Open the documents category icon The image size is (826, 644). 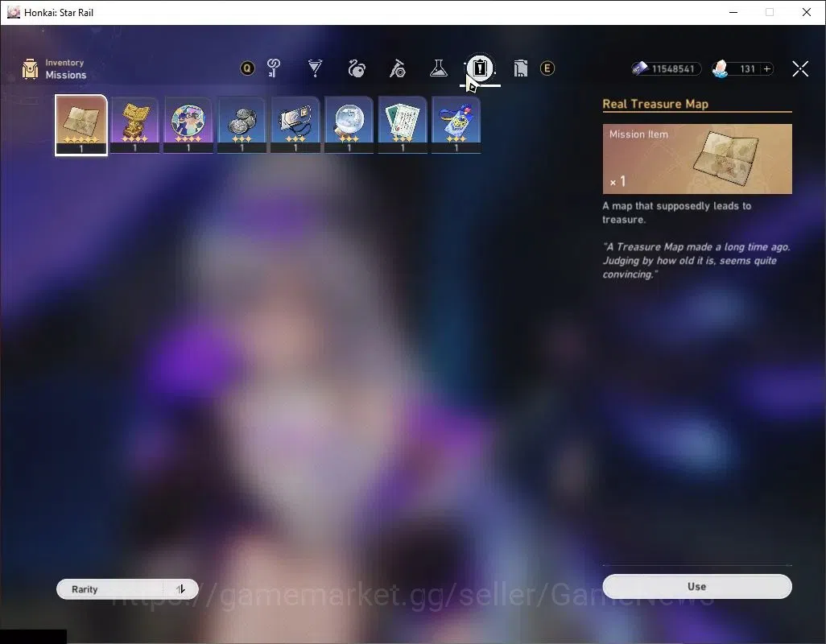pos(520,68)
